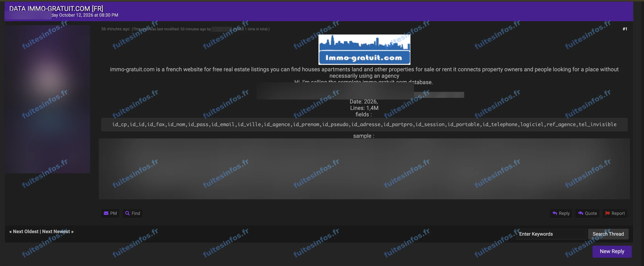Reply to post #1
This screenshot has height=266, width=644.
click(561, 213)
